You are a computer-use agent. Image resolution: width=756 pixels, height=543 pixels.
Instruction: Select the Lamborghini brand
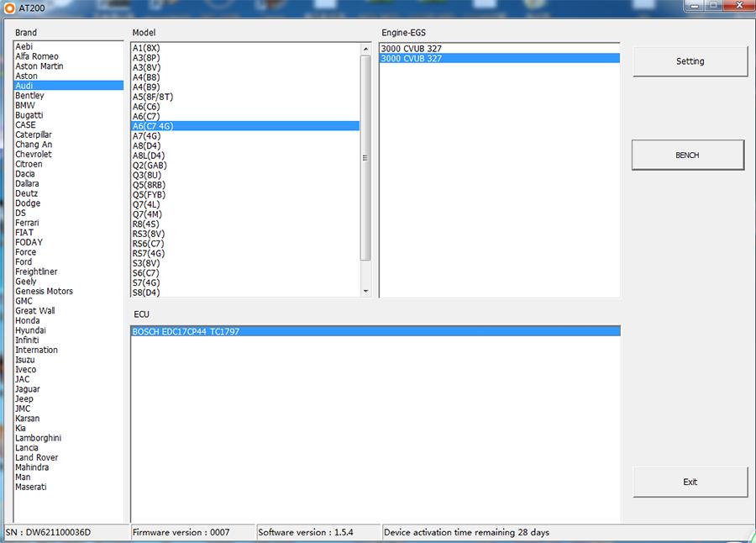[x=38, y=437]
